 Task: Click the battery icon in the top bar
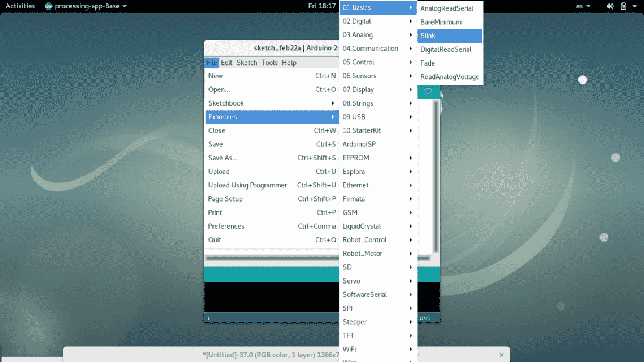(624, 6)
